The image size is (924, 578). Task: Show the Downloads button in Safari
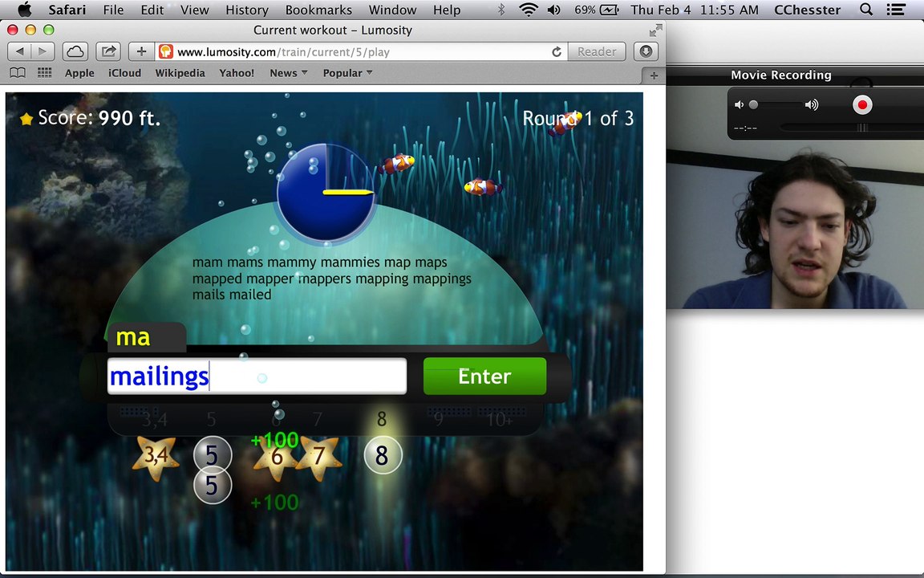tap(646, 51)
